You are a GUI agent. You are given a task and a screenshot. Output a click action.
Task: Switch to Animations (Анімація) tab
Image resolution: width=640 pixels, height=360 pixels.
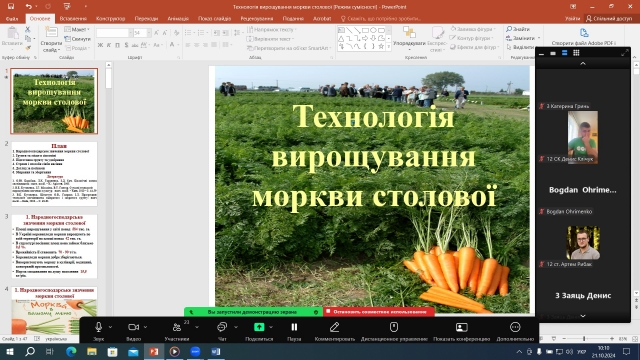[x=178, y=18]
